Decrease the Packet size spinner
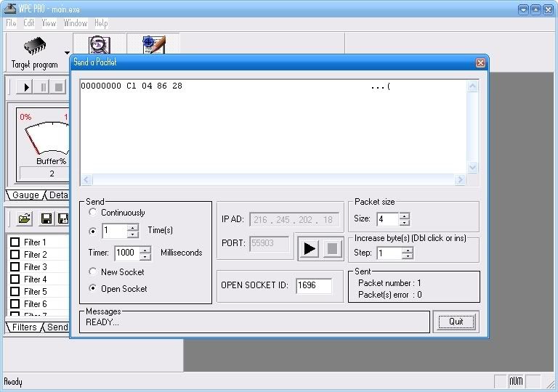Screen dimensions: 558x392 click(x=405, y=223)
